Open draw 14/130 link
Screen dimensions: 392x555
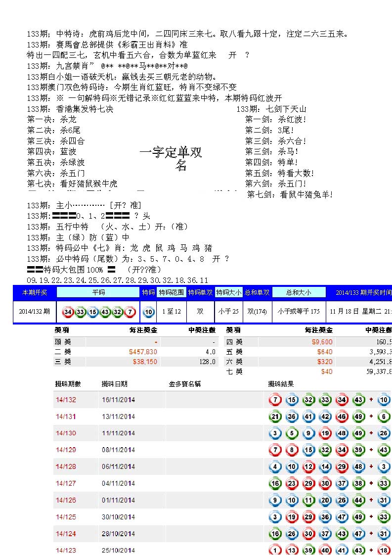coord(66,433)
